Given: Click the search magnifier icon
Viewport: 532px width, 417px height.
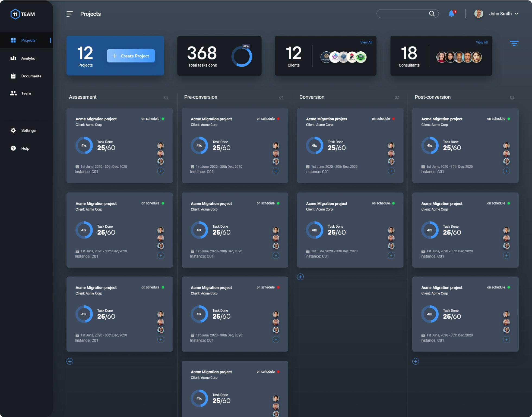Looking at the screenshot, I should pos(432,14).
